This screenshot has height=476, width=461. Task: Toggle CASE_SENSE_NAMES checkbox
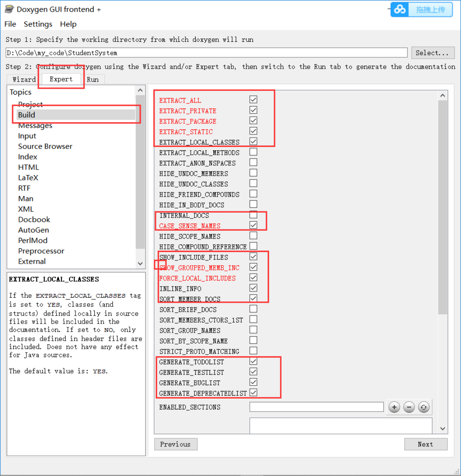click(253, 225)
